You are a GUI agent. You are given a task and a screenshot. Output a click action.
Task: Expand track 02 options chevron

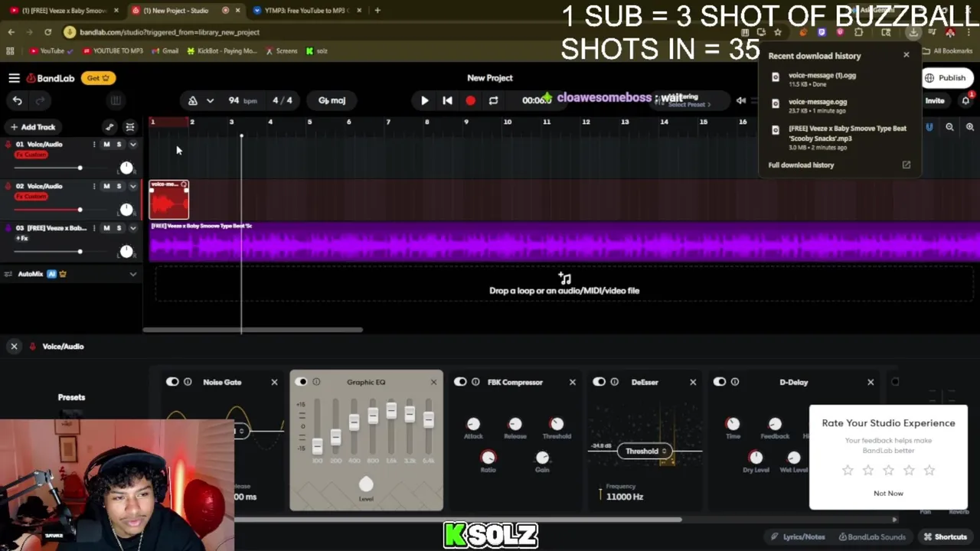(x=132, y=186)
